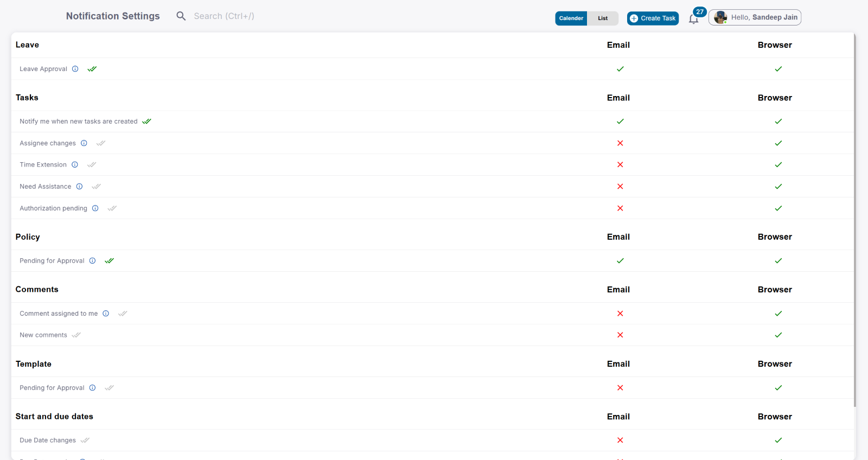Click info icon next to Assignee changes

coord(84,143)
